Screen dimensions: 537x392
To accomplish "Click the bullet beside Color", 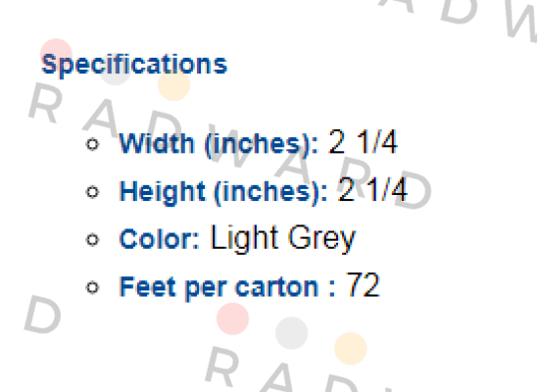I will tap(92, 240).
